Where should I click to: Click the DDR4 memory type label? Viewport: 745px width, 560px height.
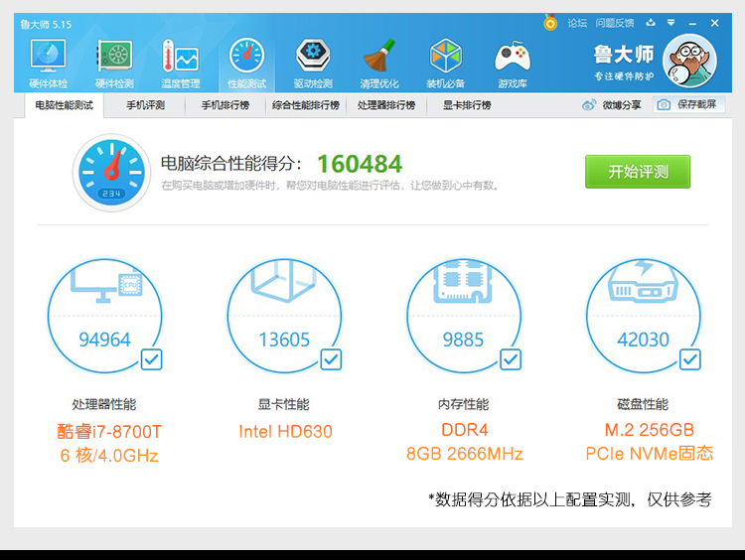(465, 430)
